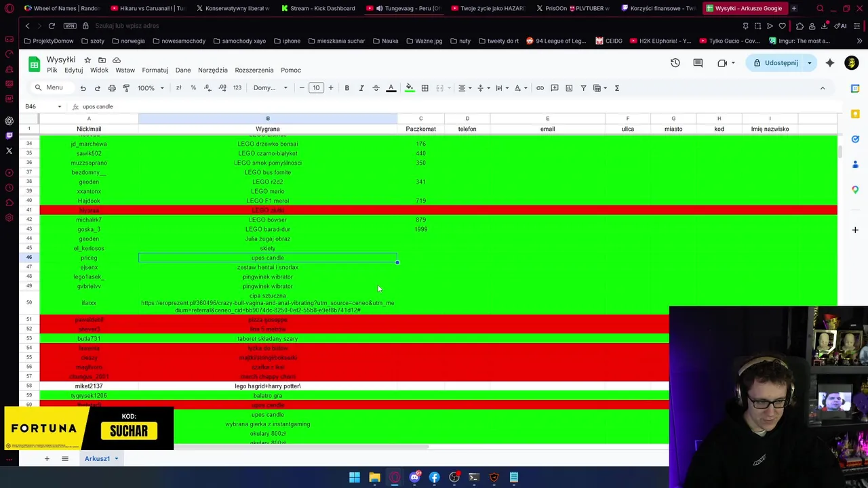Open the Arkusz1 tab options arrow

click(x=116, y=459)
